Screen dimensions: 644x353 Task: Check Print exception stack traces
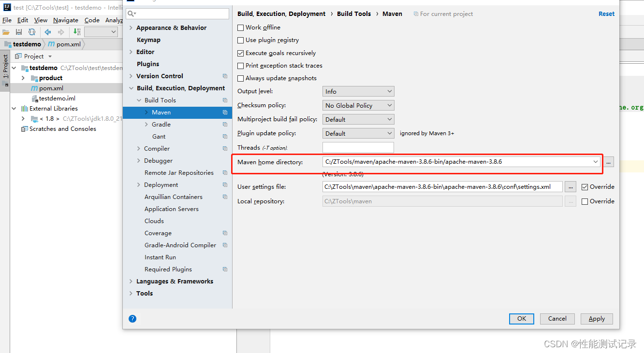241,66
